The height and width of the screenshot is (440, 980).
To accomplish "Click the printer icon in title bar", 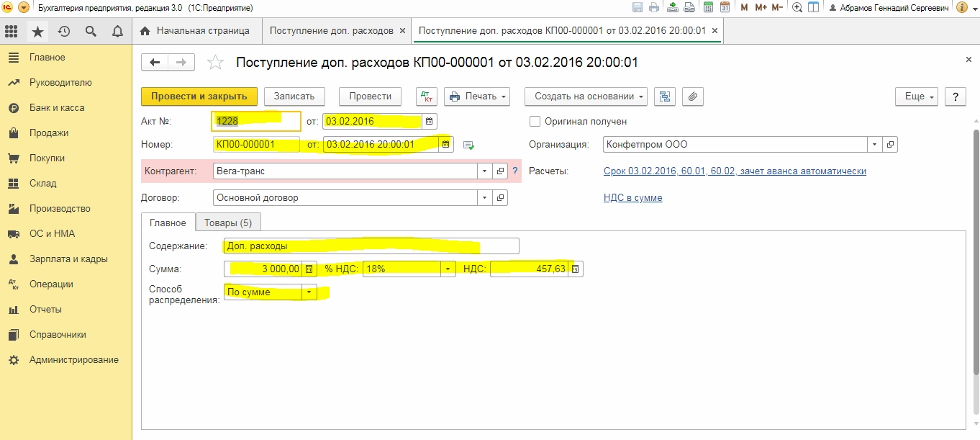I will tap(654, 7).
